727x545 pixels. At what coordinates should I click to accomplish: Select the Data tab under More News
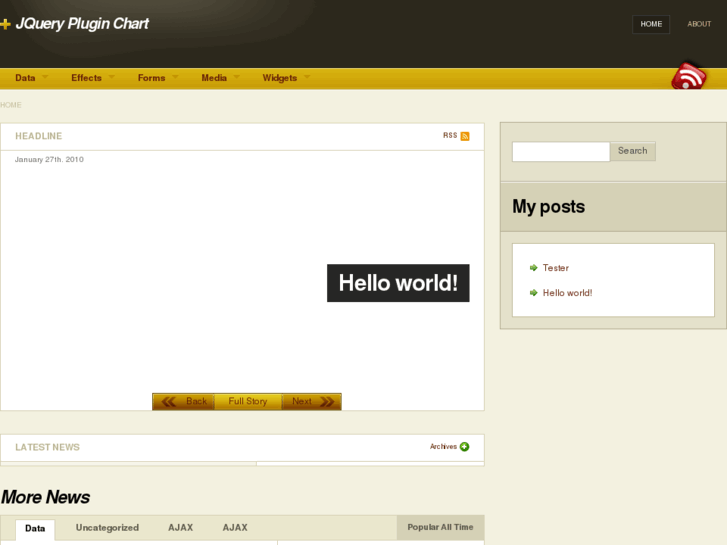tap(35, 529)
